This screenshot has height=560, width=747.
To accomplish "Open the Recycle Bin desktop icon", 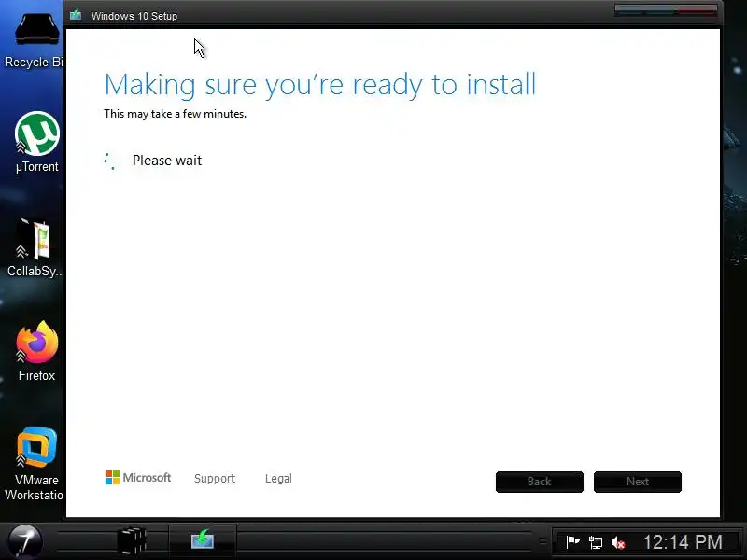I will pos(35,39).
